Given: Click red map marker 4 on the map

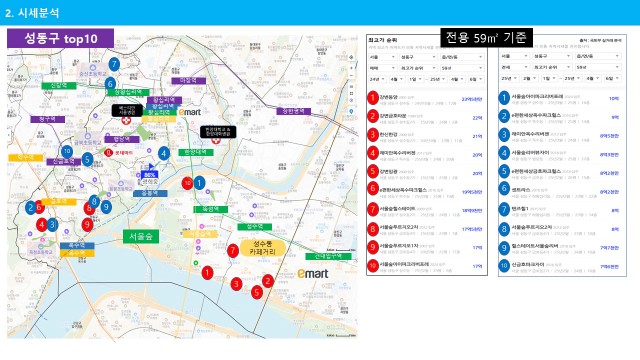Looking at the screenshot, I should pos(41,224).
